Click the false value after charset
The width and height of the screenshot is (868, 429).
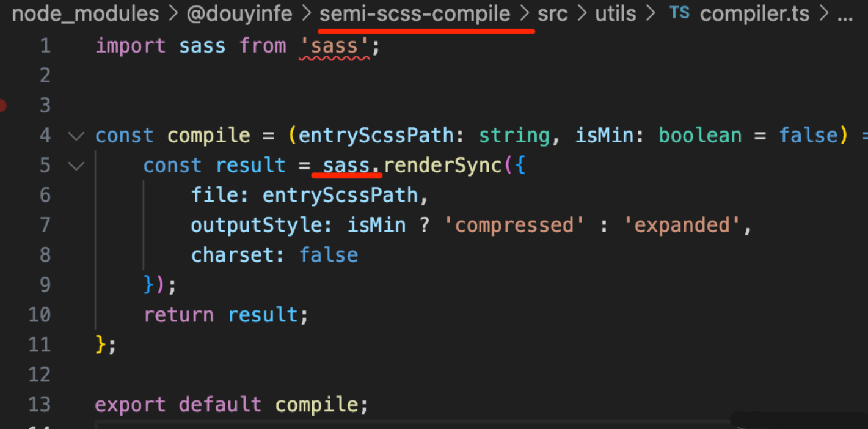coord(329,255)
